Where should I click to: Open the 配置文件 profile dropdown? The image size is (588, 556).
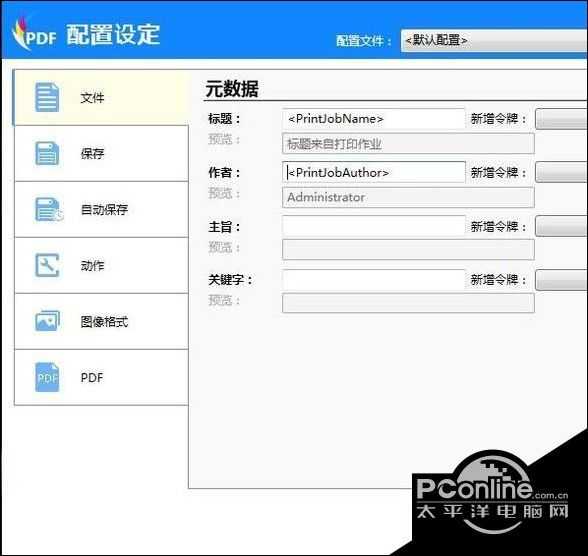coord(494,40)
